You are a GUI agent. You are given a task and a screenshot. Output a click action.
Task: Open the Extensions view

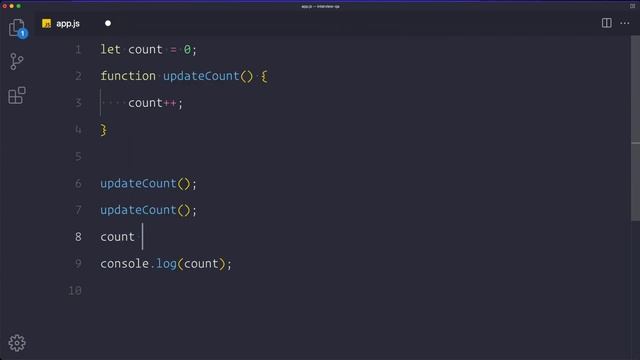(17, 96)
